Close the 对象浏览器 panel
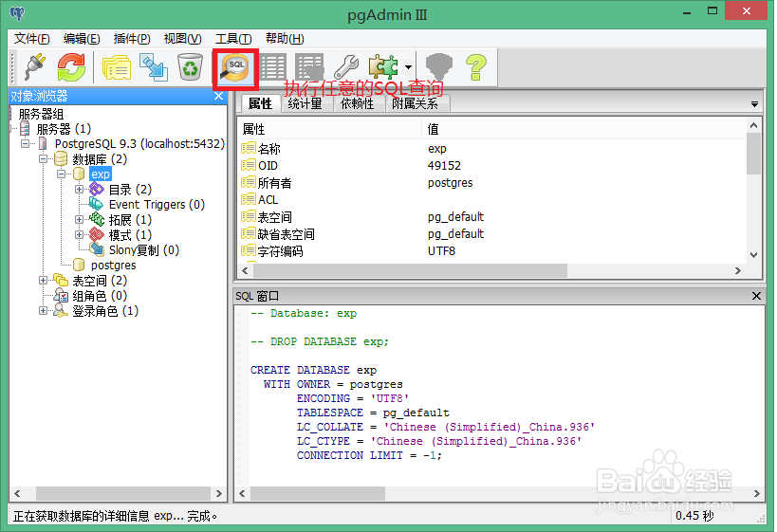The width and height of the screenshot is (777, 532). coord(218,96)
